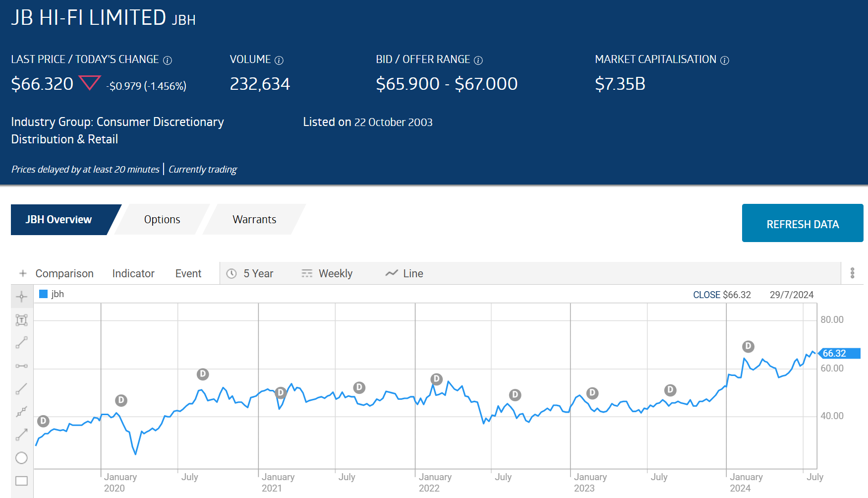This screenshot has height=498, width=868.
Task: Click the Currently trading status text
Action: click(203, 169)
